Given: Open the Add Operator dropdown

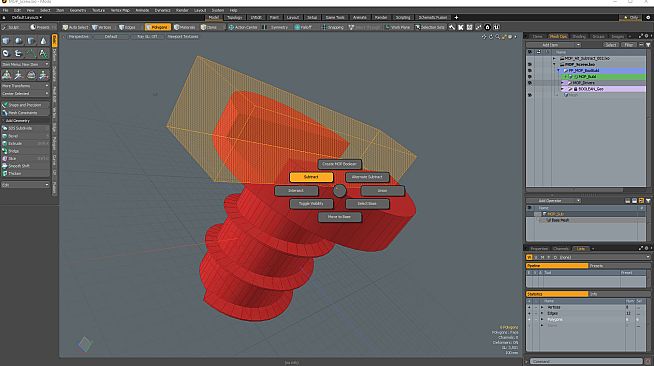Looking at the screenshot, I should (x=553, y=201).
